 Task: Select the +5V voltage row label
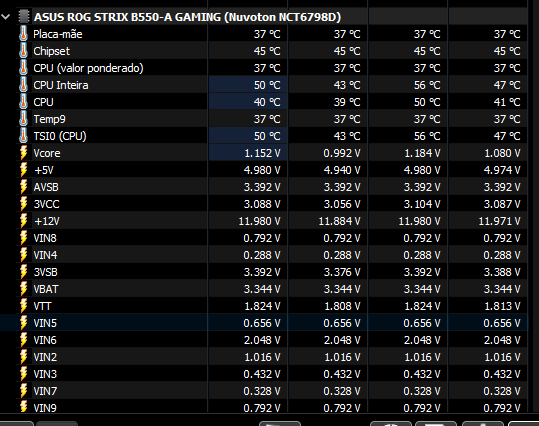44,170
